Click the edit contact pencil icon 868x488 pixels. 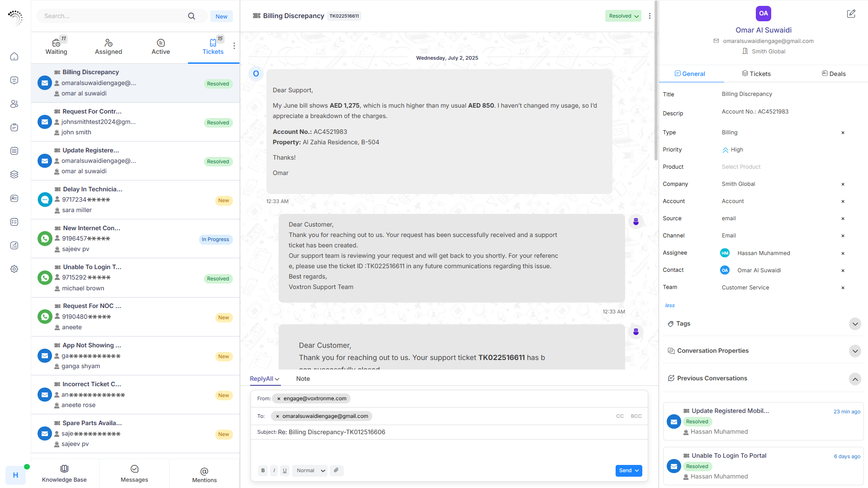point(851,14)
